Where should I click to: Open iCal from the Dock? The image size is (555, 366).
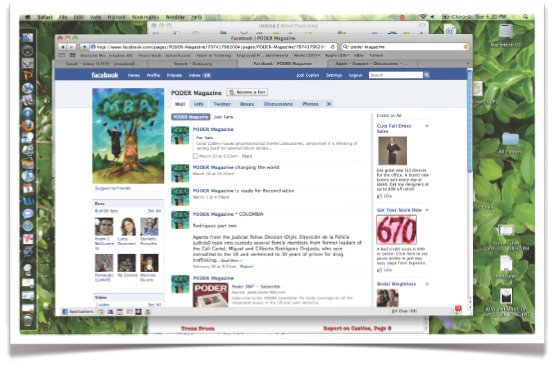point(28,188)
